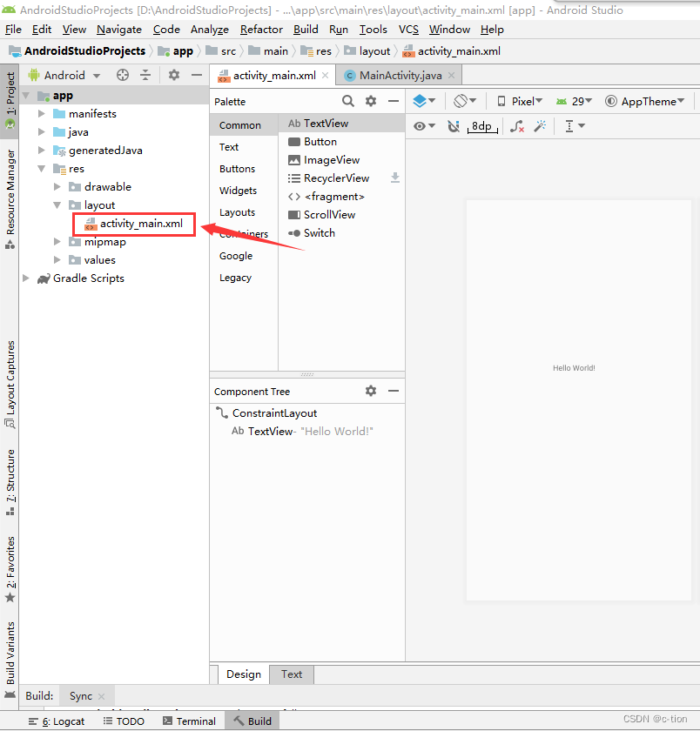Expand the values folder

click(x=57, y=259)
